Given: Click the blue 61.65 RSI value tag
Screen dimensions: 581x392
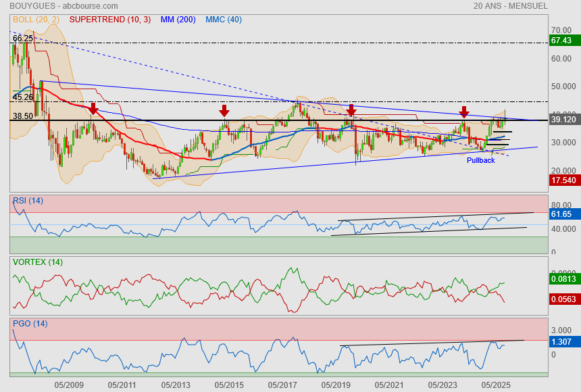Looking at the screenshot, I should (x=562, y=214).
